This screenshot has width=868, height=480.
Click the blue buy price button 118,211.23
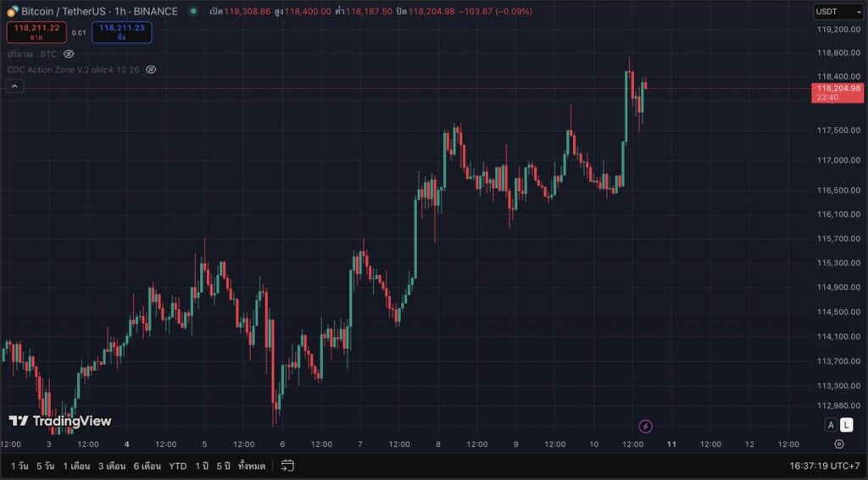pos(122,32)
